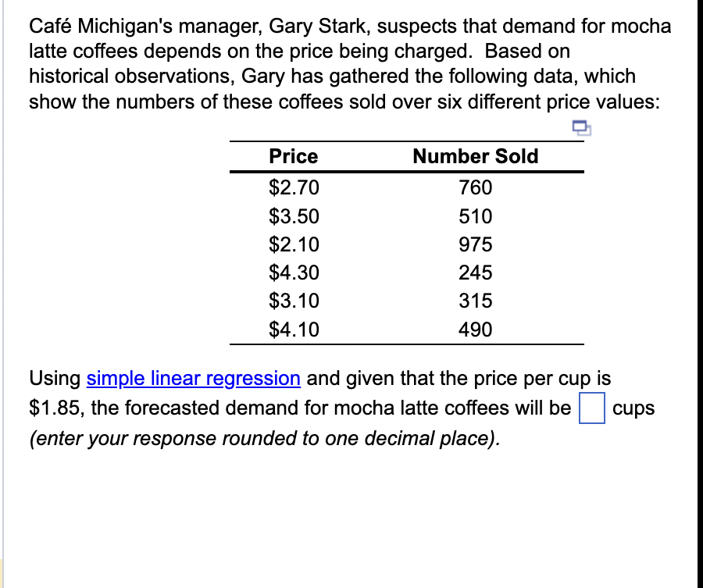Select the empty forecast response field
This screenshot has width=703, height=588.
coord(592,408)
